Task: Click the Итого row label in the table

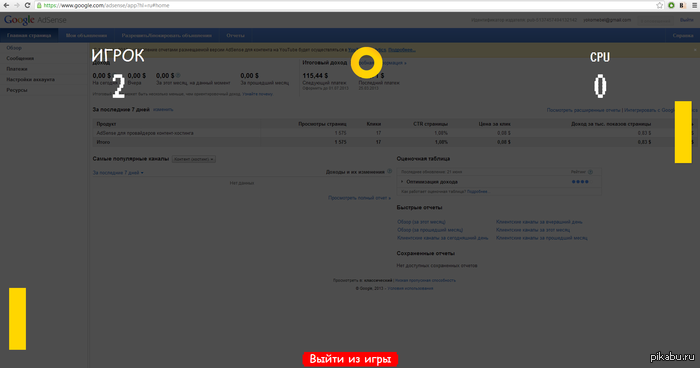Action: (103, 142)
